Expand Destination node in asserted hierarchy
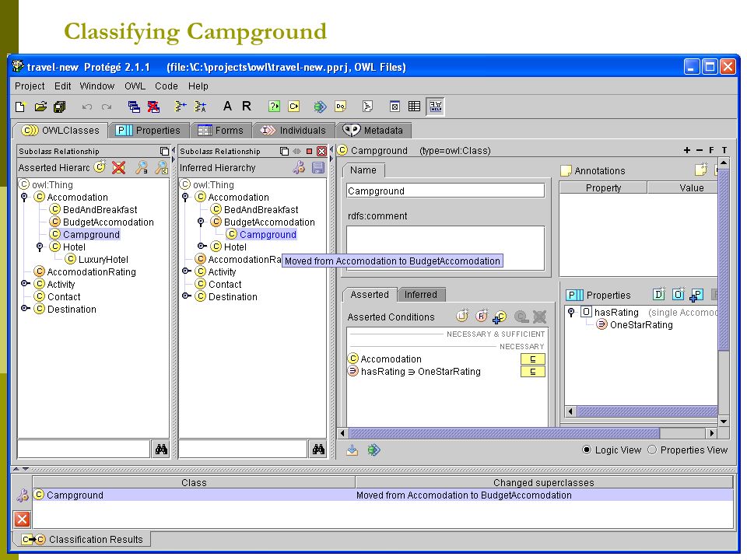This screenshot has width=747, height=560. point(25,309)
